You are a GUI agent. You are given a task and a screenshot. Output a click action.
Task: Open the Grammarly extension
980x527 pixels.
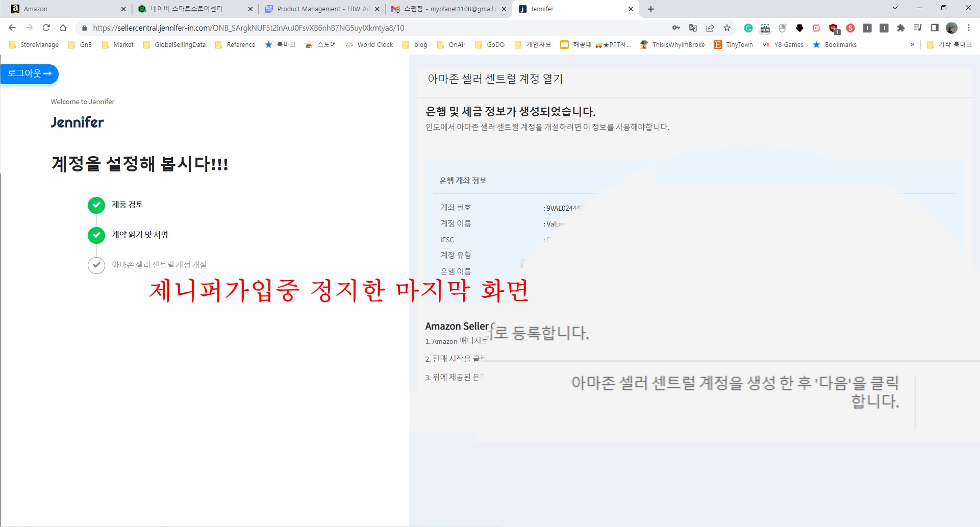point(748,28)
